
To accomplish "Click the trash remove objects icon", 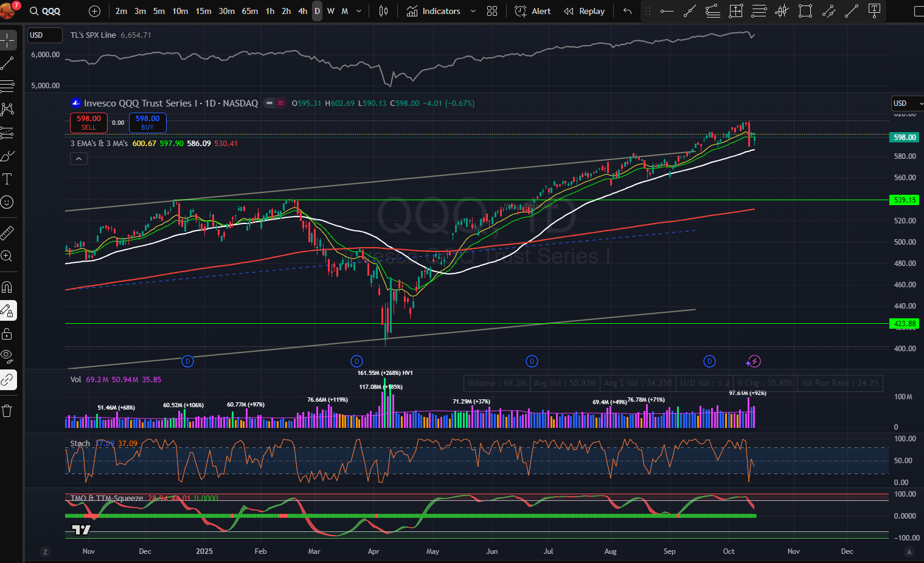I will coord(8,411).
